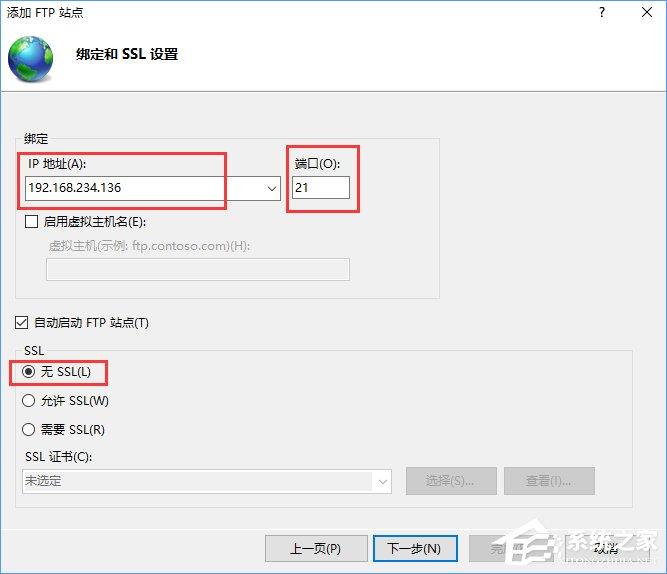Close the Add FTP Site dialog

click(647, 12)
